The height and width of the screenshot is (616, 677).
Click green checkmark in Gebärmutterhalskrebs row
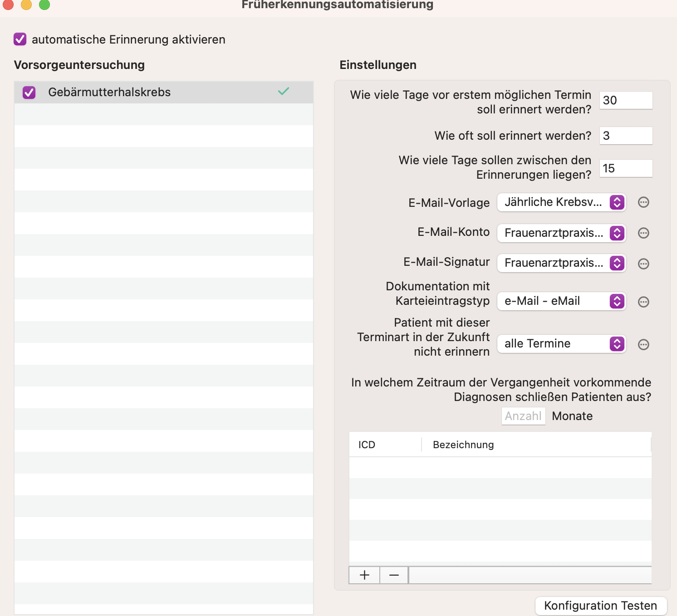[x=284, y=92]
